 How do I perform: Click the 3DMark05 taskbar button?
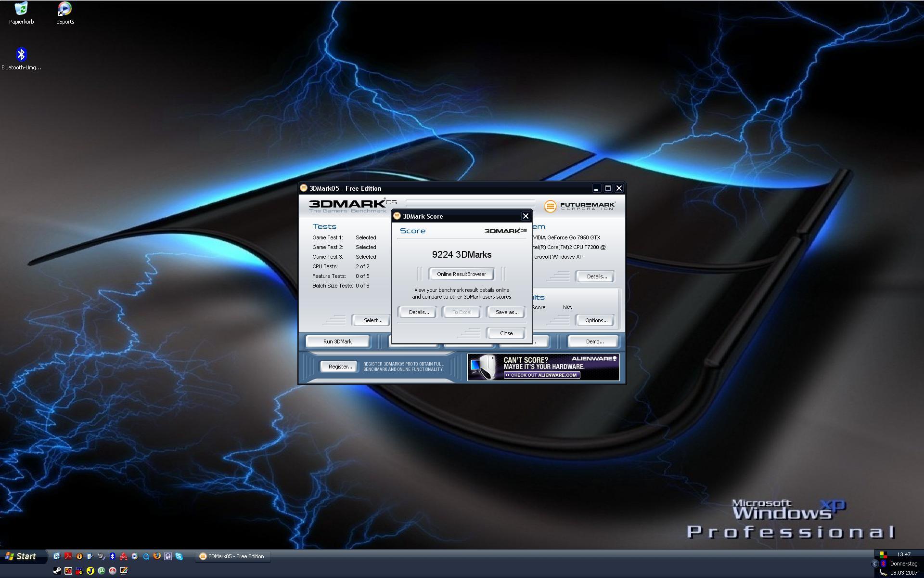tap(233, 556)
